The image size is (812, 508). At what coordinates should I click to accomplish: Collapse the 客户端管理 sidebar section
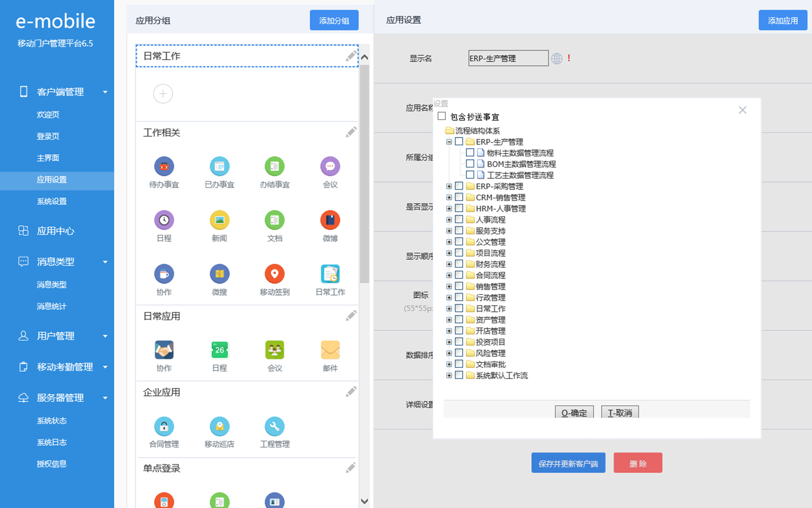105,92
